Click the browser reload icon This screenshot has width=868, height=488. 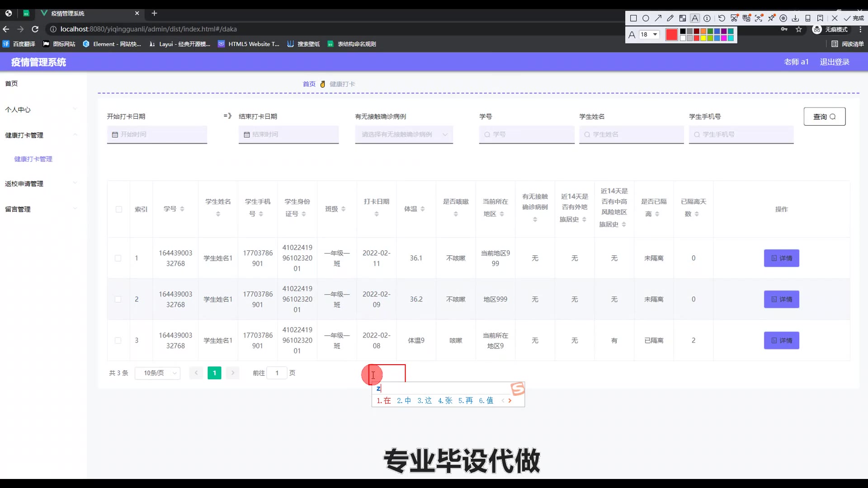(35, 29)
